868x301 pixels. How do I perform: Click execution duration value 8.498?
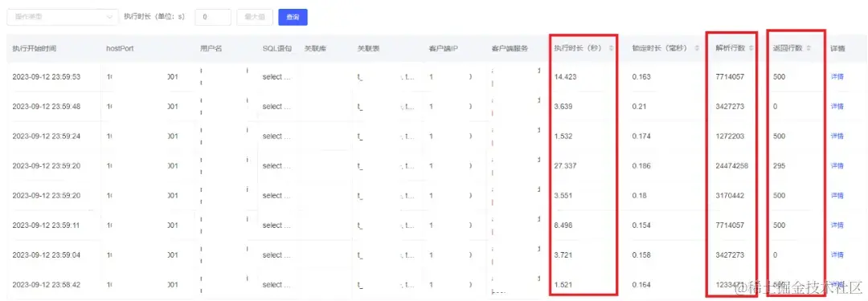pos(563,226)
